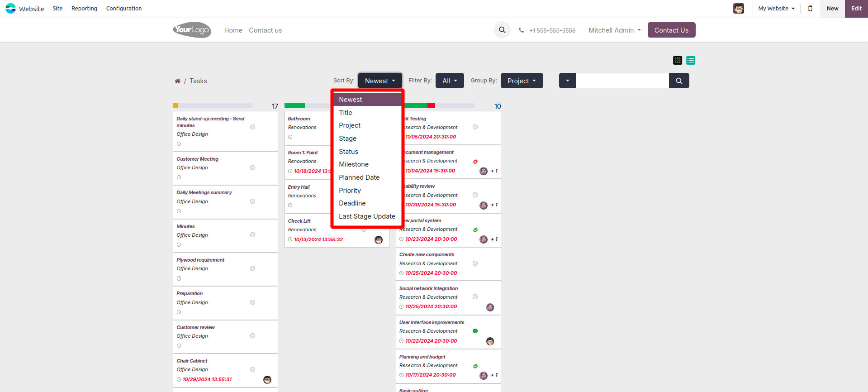Click the avatar on the Social network integration card
868x392 pixels.
pyautogui.click(x=490, y=307)
